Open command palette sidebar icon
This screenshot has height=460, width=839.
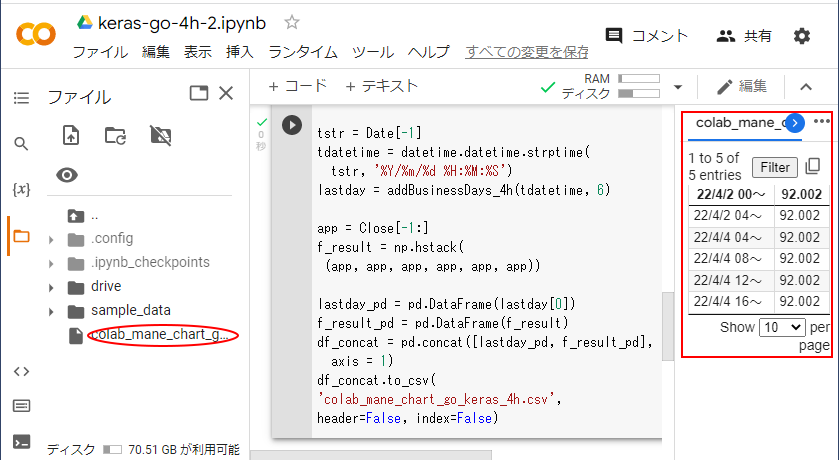(x=21, y=406)
